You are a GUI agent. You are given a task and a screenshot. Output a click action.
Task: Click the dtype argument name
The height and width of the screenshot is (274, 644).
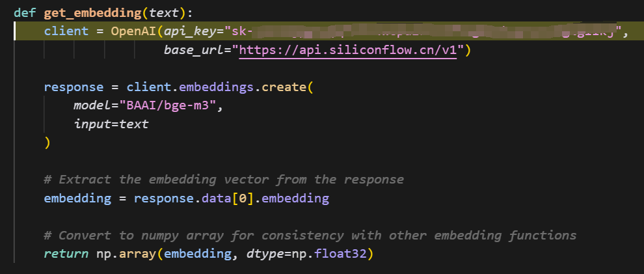pos(265,254)
